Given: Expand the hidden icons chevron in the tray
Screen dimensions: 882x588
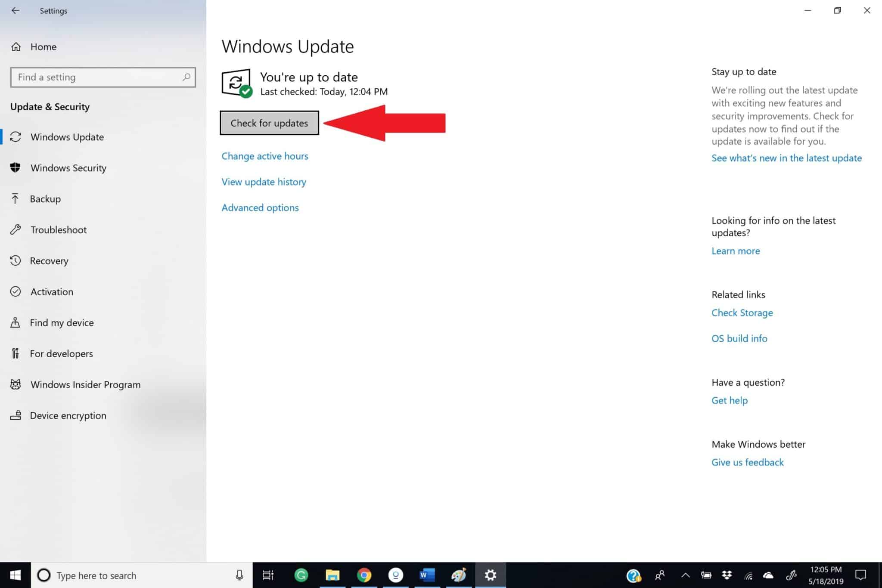Looking at the screenshot, I should point(685,575).
